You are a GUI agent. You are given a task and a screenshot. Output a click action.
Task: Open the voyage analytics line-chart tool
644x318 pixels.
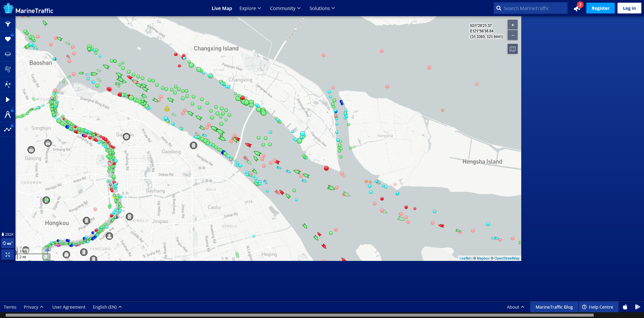[8, 130]
